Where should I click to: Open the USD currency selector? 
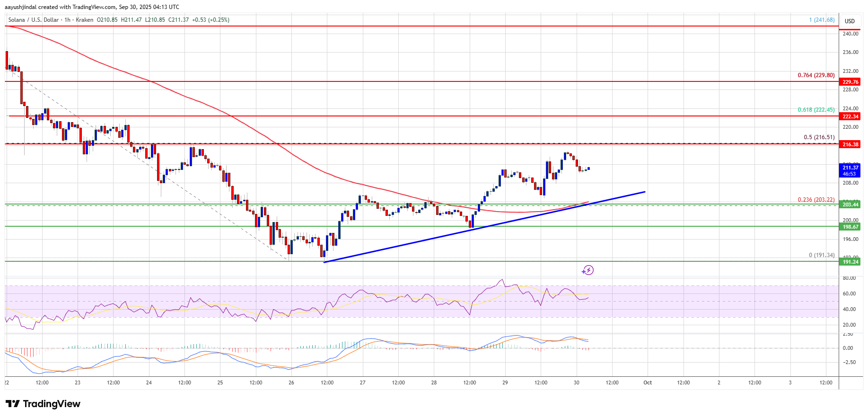pos(850,21)
